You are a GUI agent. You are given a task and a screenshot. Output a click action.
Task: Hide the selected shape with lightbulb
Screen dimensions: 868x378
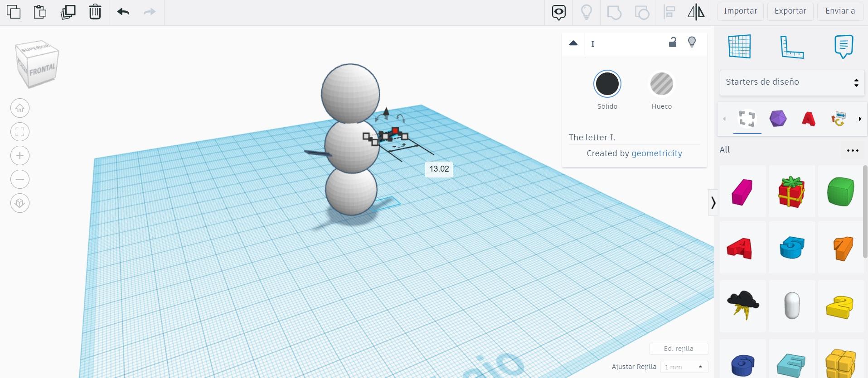692,43
